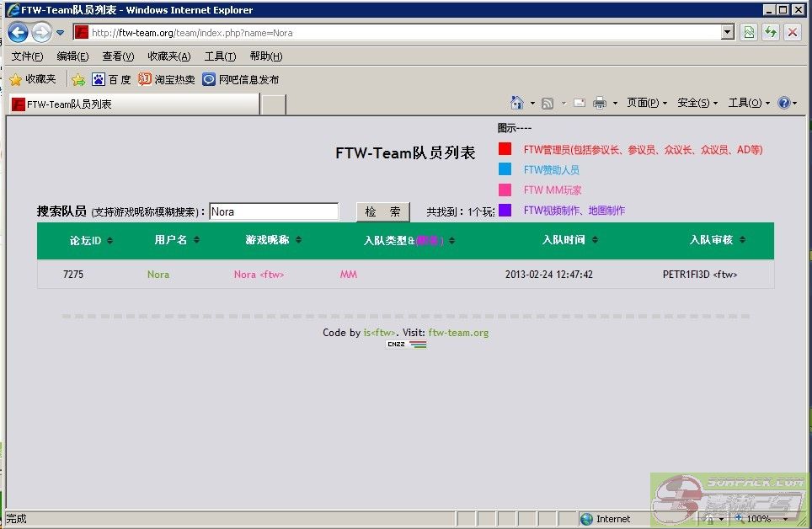812x529 pixels.
Task: Click the Home icon in command bar
Action: point(517,103)
